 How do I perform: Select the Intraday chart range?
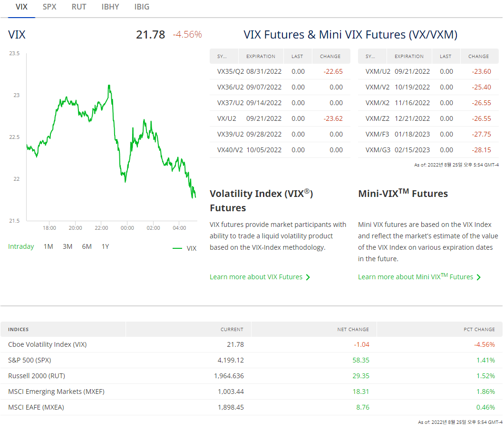[x=21, y=246]
